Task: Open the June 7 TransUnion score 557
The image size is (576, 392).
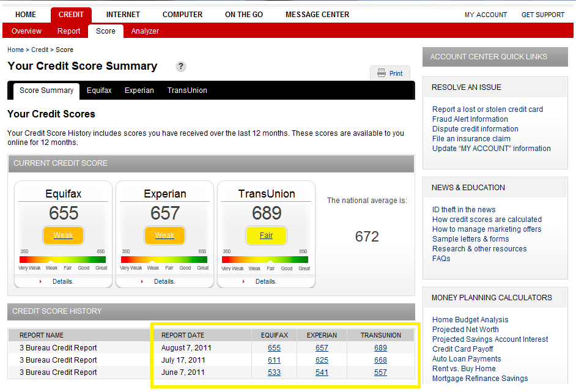Action: coord(380,372)
